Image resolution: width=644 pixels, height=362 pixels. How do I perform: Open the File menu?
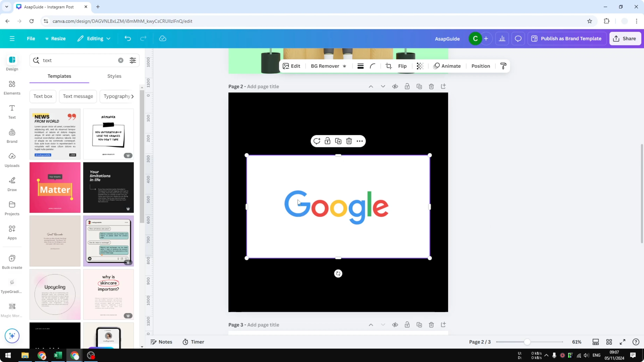[x=31, y=38]
